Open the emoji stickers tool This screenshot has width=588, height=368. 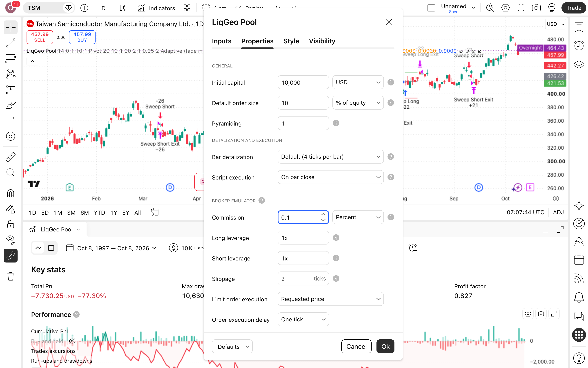pyautogui.click(x=11, y=136)
